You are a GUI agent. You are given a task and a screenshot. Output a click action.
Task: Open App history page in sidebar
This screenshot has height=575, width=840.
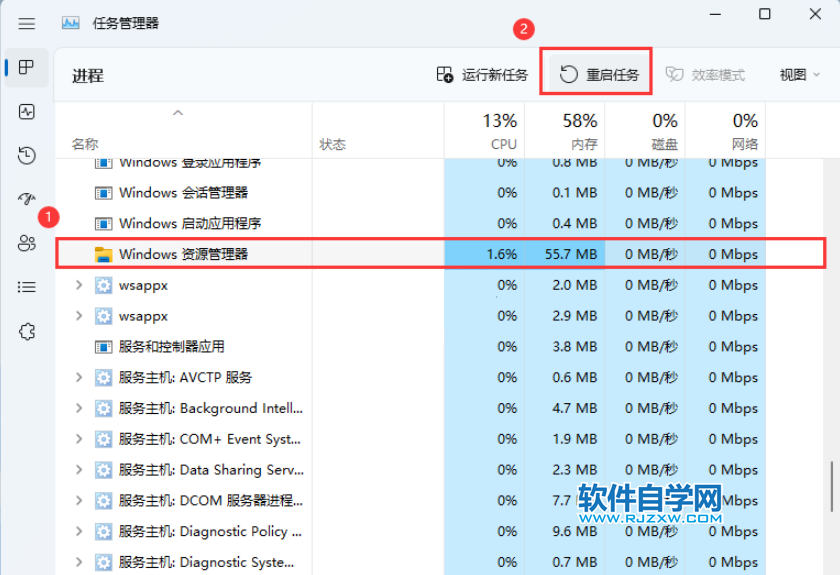coord(26,155)
